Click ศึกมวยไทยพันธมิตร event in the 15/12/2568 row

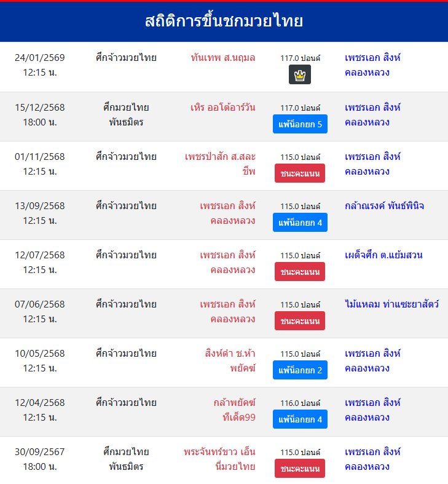pyautogui.click(x=126, y=114)
